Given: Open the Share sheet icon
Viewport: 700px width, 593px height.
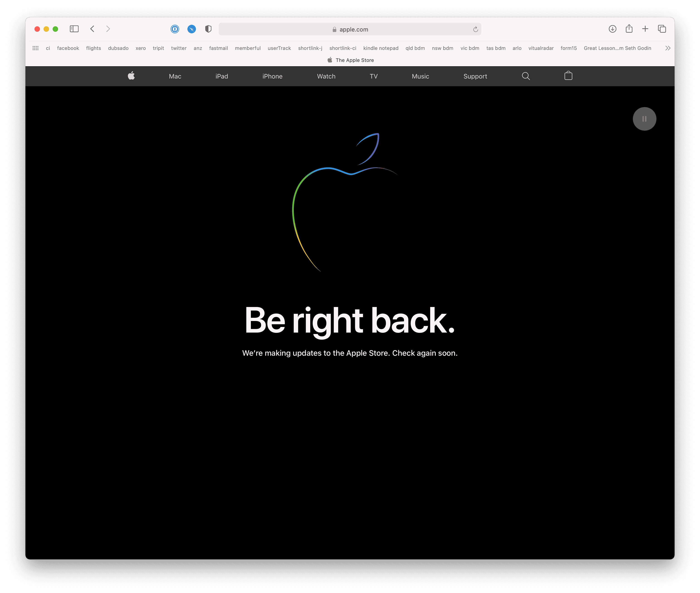Looking at the screenshot, I should pos(629,29).
